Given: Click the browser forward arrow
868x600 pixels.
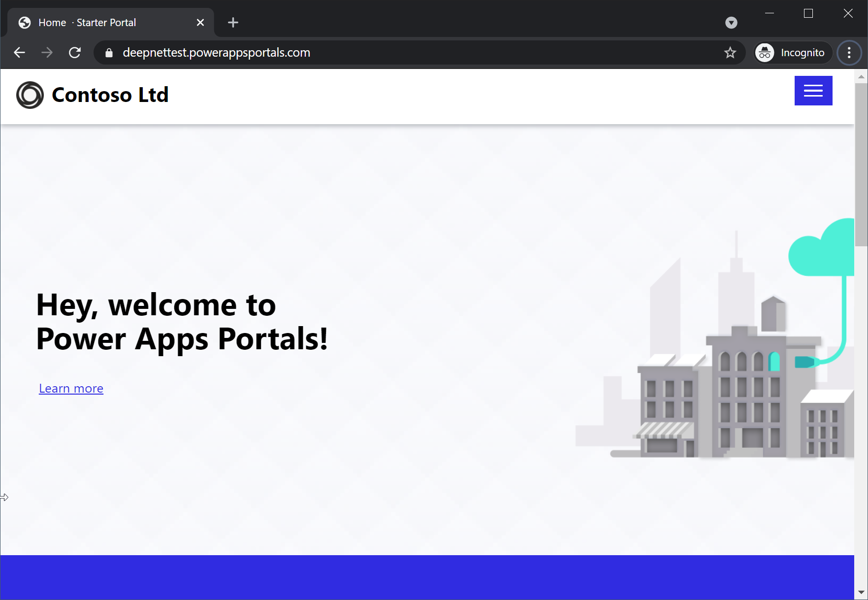Looking at the screenshot, I should click(47, 53).
